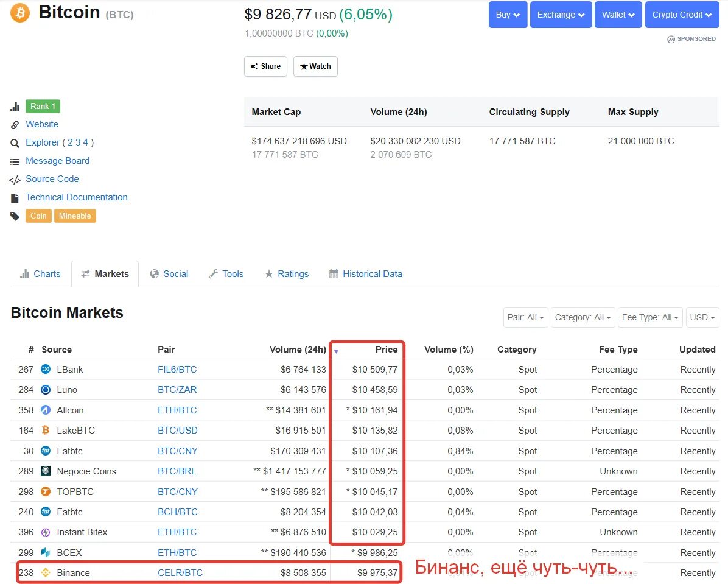Image resolution: width=728 pixels, height=584 pixels.
Task: Click the $10 509,77 price cell
Action: [x=375, y=370]
